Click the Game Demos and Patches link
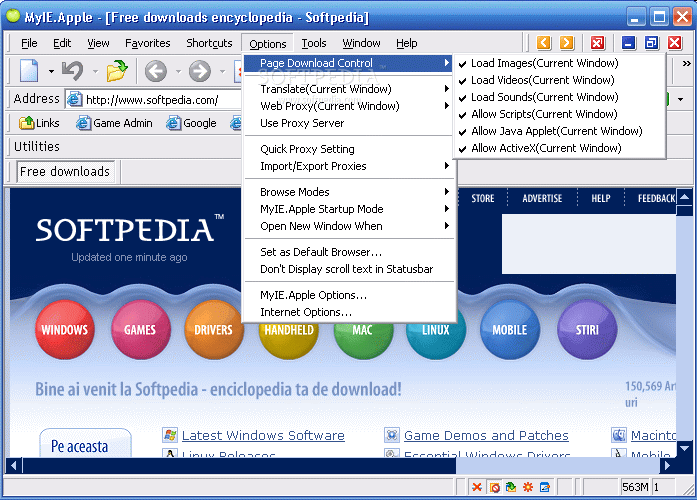The width and height of the screenshot is (697, 500). 486,435
